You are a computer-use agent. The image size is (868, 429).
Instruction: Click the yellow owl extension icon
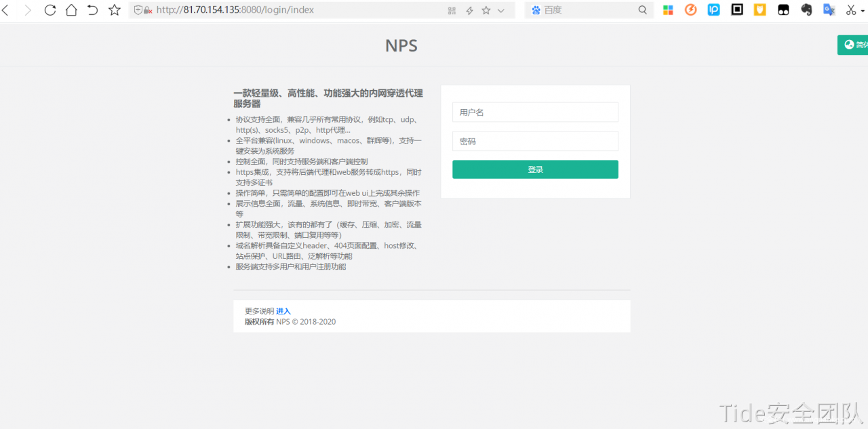pos(759,9)
